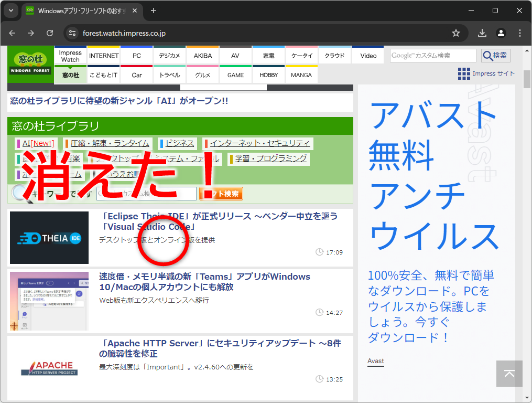Open the MANGA category tab
This screenshot has height=403, width=532.
[301, 75]
